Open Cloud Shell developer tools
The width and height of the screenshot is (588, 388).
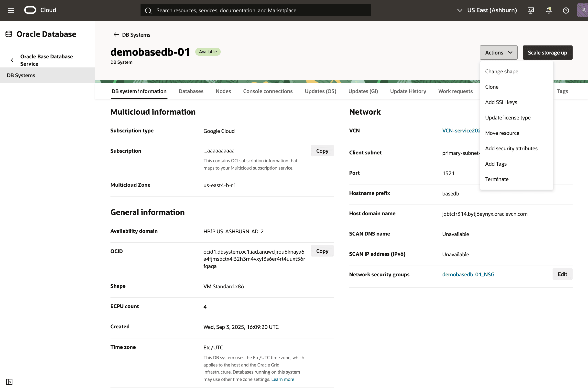[531, 10]
